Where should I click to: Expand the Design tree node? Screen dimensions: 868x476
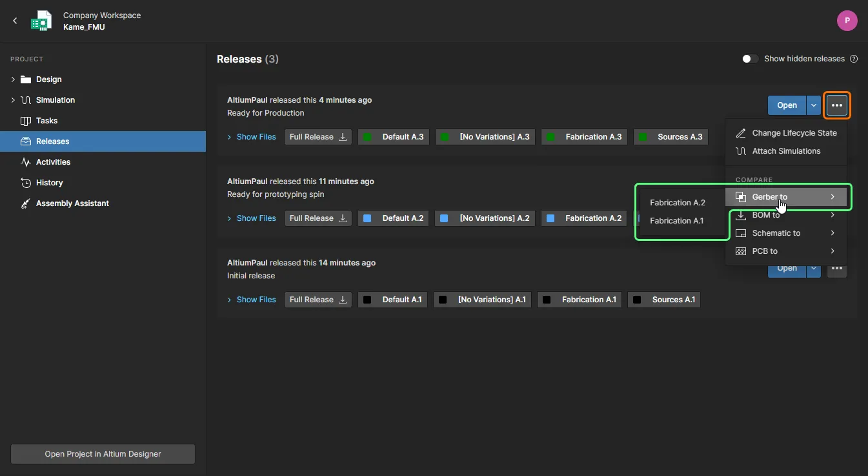pos(13,79)
